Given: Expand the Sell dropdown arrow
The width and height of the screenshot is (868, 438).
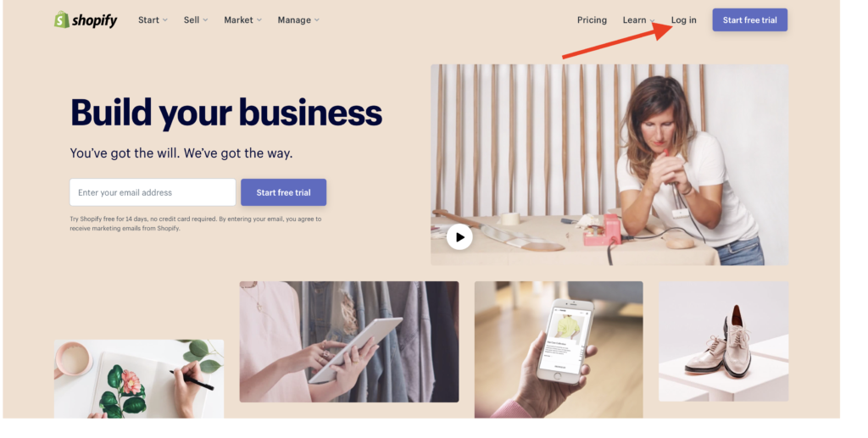Looking at the screenshot, I should (205, 20).
